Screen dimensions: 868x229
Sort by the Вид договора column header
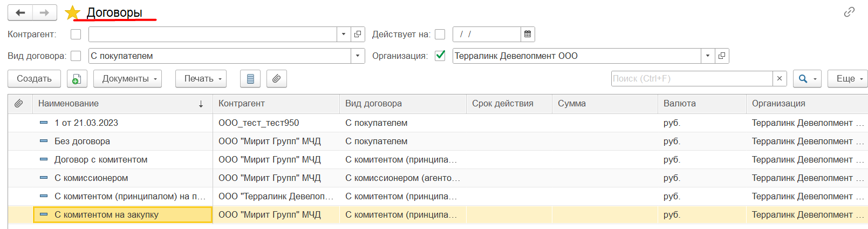tap(403, 103)
